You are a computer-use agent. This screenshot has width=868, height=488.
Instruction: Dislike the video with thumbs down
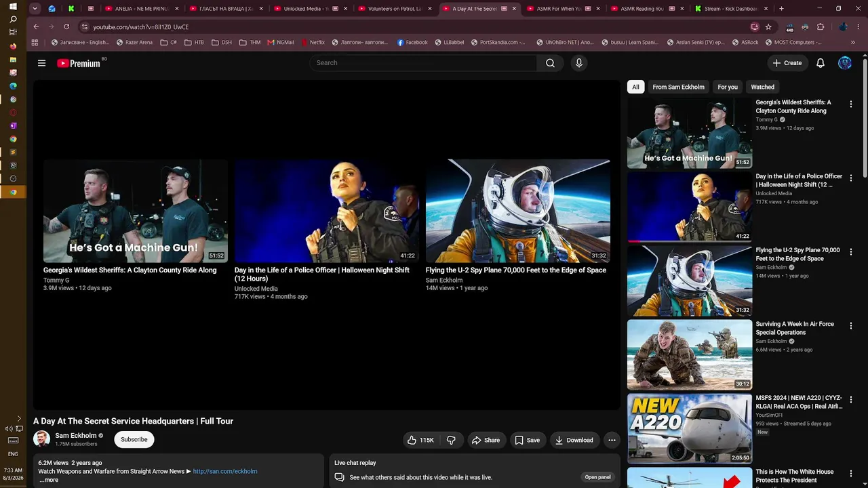point(451,440)
